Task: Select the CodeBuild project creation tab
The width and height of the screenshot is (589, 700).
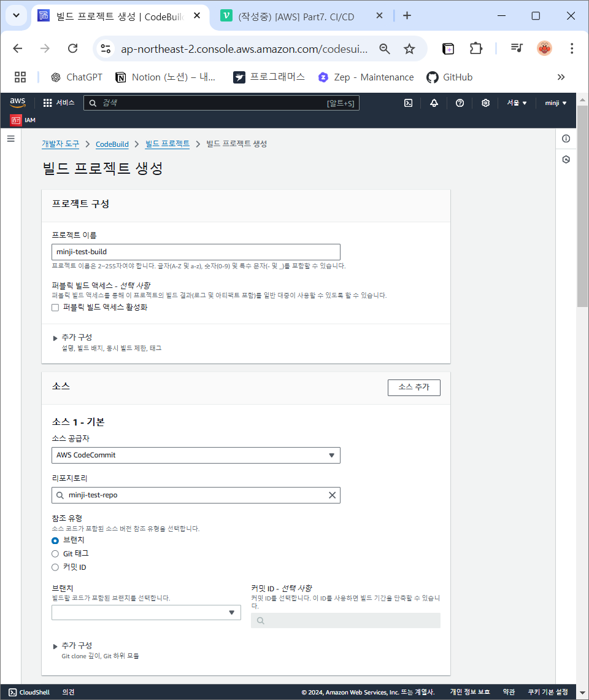Action: click(119, 17)
